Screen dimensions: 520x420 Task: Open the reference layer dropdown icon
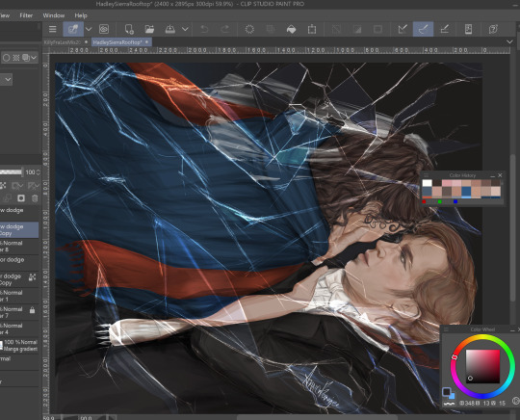pos(17,186)
